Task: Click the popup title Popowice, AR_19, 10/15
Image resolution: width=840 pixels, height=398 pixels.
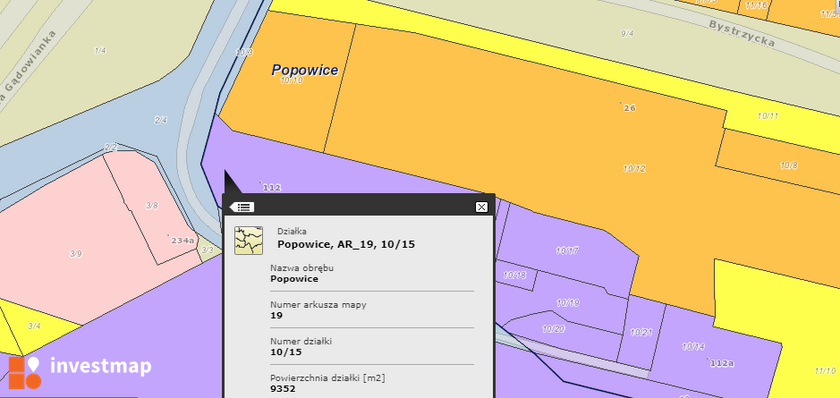Action: pos(346,245)
